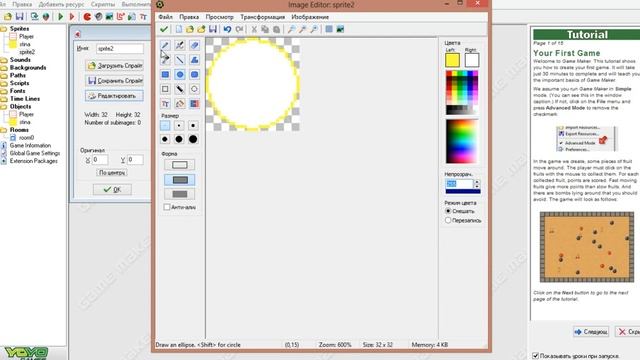Click the Save icon in Image Editor toolbar

pyautogui.click(x=213, y=29)
